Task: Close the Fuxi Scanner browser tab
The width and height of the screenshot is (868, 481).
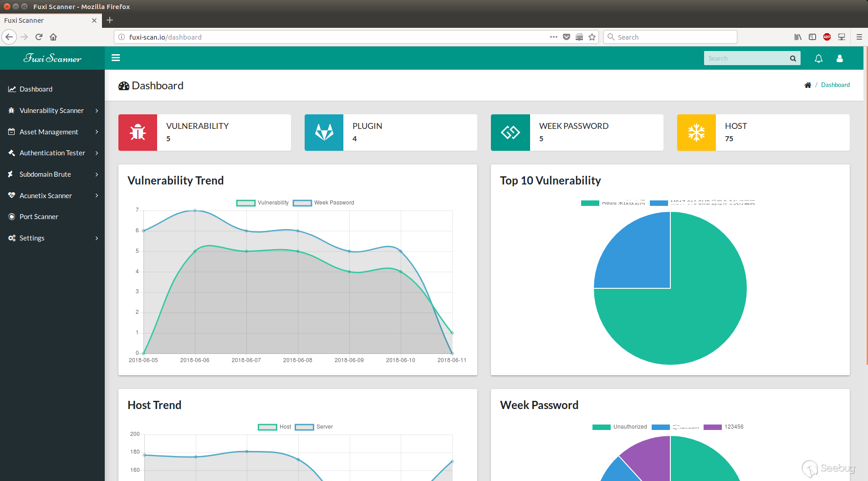Action: (94, 20)
